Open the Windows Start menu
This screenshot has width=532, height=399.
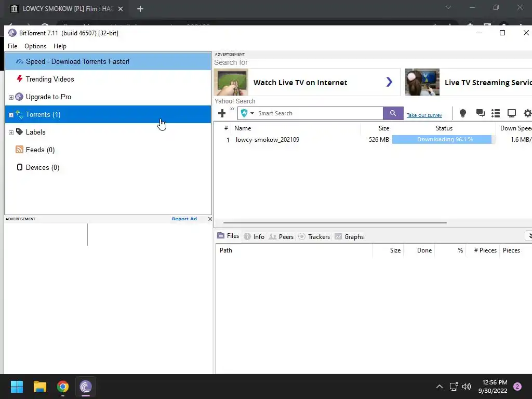coord(17,387)
